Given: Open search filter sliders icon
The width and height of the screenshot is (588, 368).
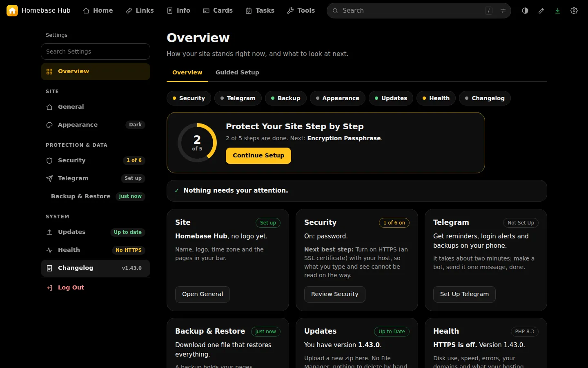Looking at the screenshot, I should (503, 11).
